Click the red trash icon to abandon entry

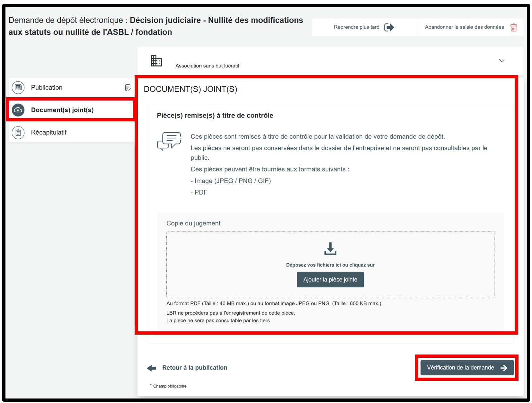513,27
